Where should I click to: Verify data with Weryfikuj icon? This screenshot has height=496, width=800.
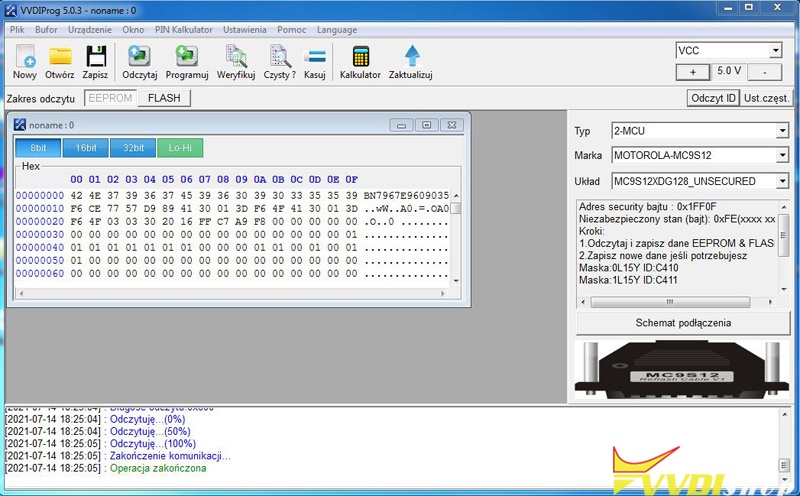236,56
